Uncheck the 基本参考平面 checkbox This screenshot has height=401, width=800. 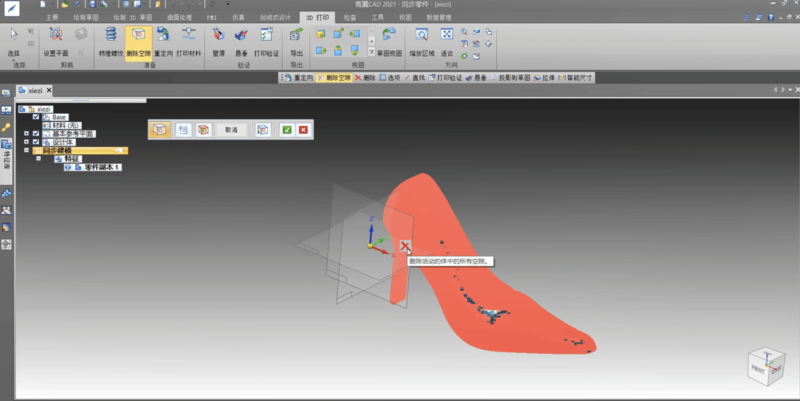(x=36, y=133)
